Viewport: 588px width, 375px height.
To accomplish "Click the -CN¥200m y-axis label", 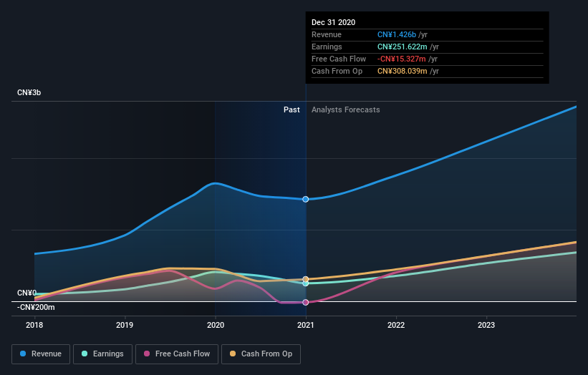I will coord(36,307).
